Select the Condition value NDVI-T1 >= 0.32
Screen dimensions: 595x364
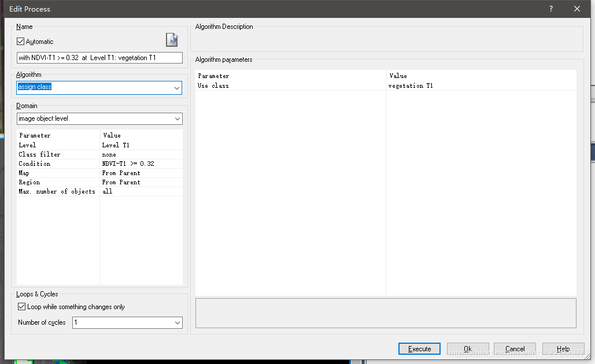pos(141,164)
